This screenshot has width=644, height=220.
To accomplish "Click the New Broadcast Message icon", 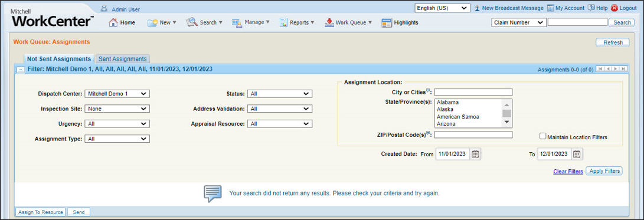I will pos(478,8).
